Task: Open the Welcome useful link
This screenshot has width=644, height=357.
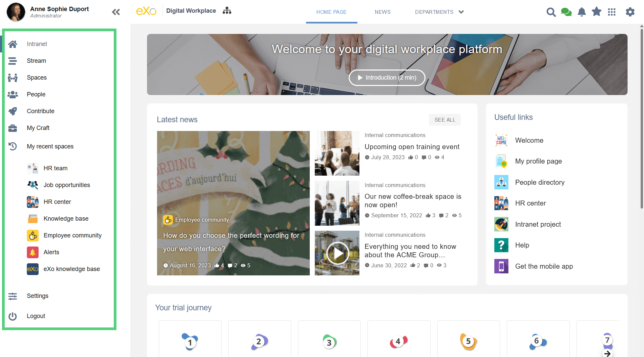Action: coord(529,140)
